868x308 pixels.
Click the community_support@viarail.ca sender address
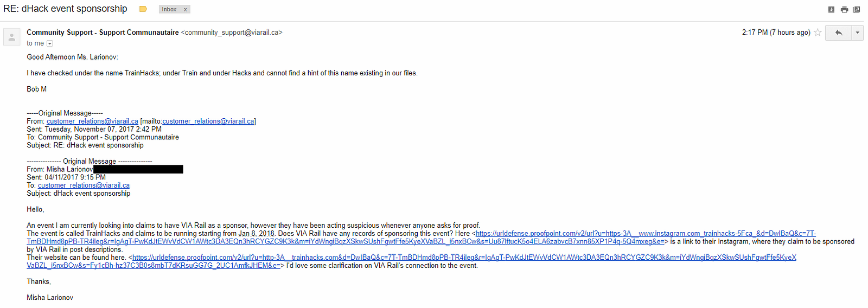pyautogui.click(x=232, y=33)
